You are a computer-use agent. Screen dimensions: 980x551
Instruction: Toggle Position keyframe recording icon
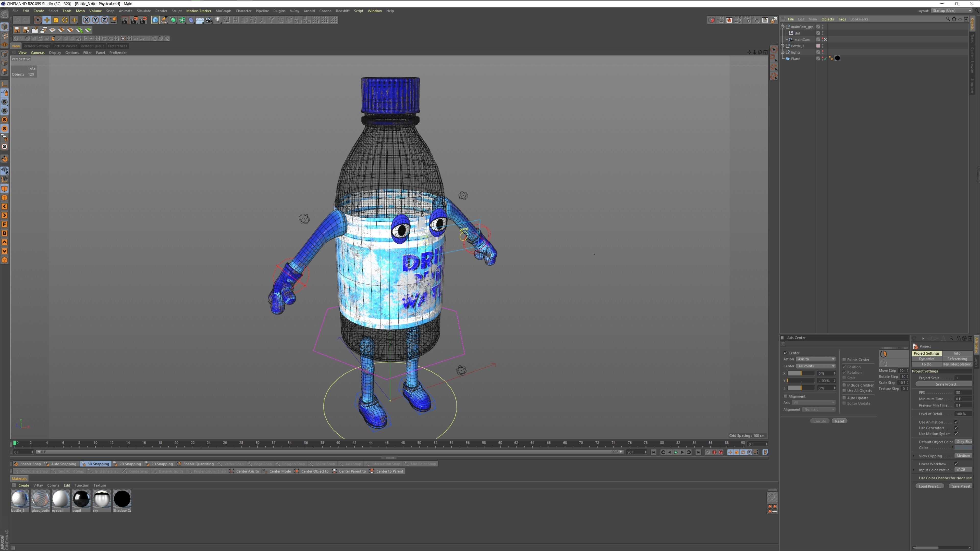coord(730,452)
